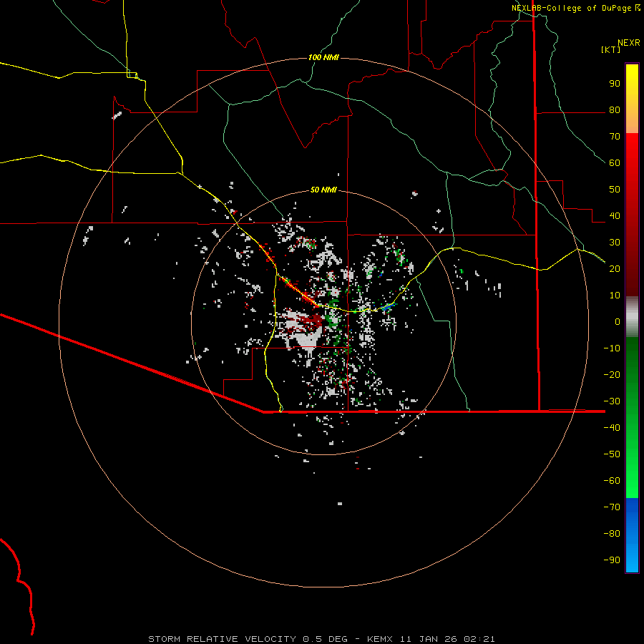Click the -90 label on velocity scale
Screen dimensions: 644x644
click(x=612, y=560)
